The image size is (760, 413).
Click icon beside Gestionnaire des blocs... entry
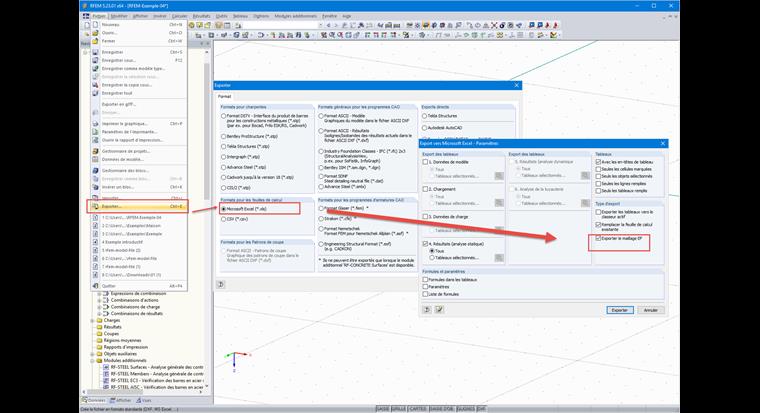pos(95,171)
